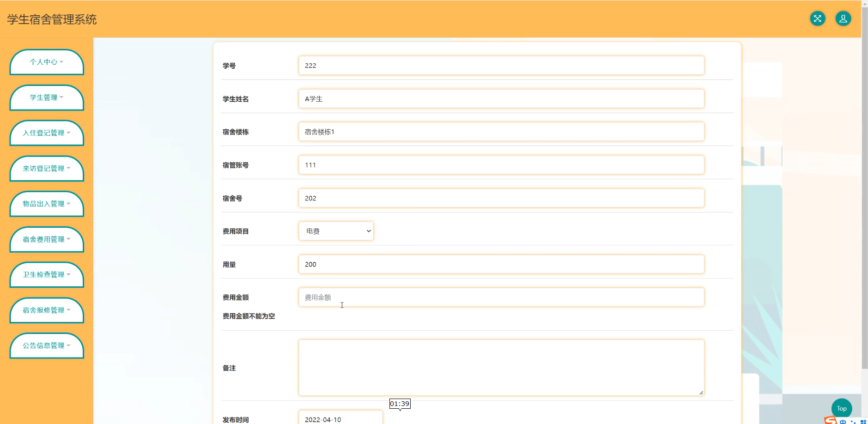Focus the empty 费用金额 input field
Image resolution: width=868 pixels, height=424 pixels.
pos(501,297)
